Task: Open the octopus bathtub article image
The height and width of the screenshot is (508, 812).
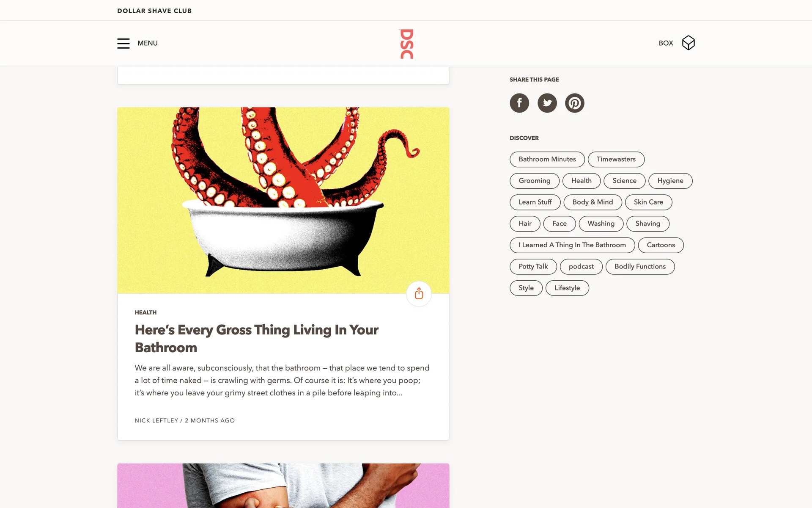Action: (x=283, y=200)
